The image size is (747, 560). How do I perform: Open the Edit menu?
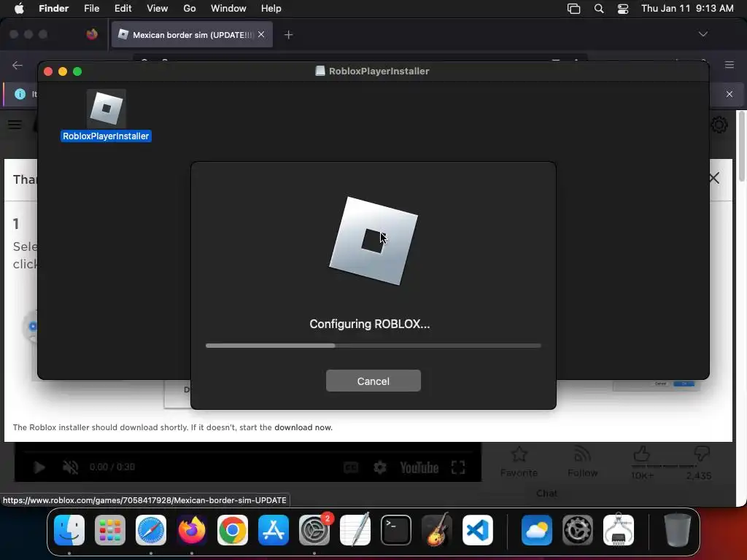(x=123, y=9)
